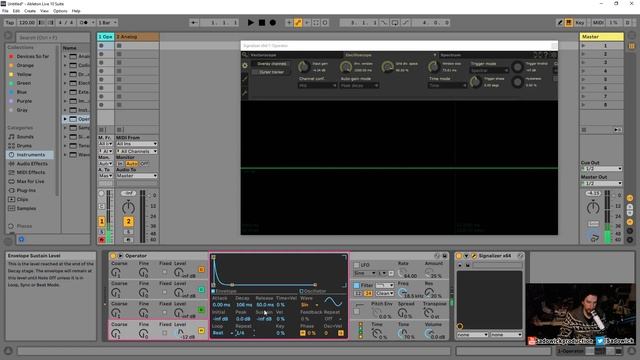Viewport: 640px width, 360px height.
Task: Toggle the Signalizer x64 device activator
Action: point(459,256)
